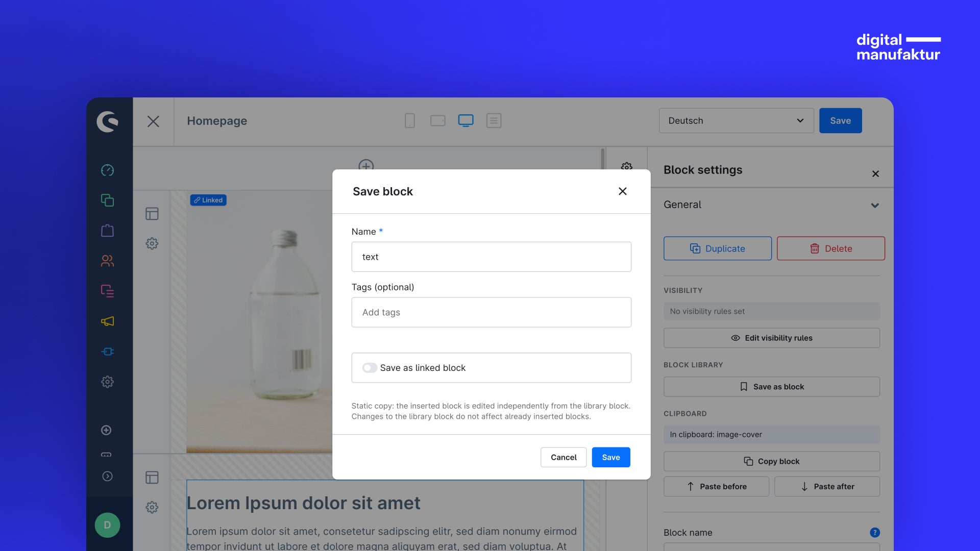Open the Orders bag icon in sidebar
This screenshot has height=551, width=980.
pyautogui.click(x=107, y=231)
